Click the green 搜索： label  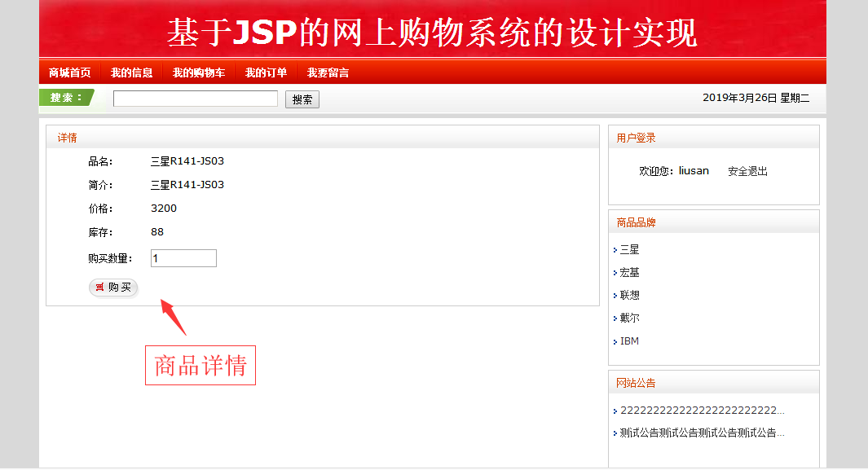[67, 97]
